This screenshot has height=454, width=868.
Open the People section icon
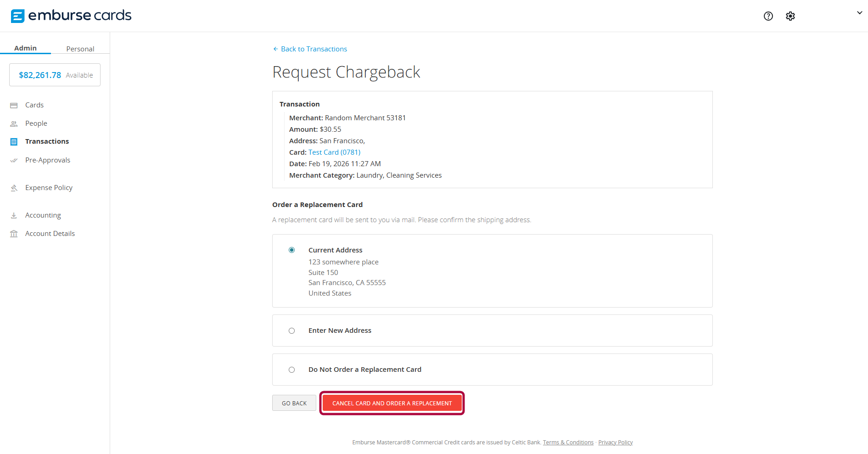(x=14, y=123)
